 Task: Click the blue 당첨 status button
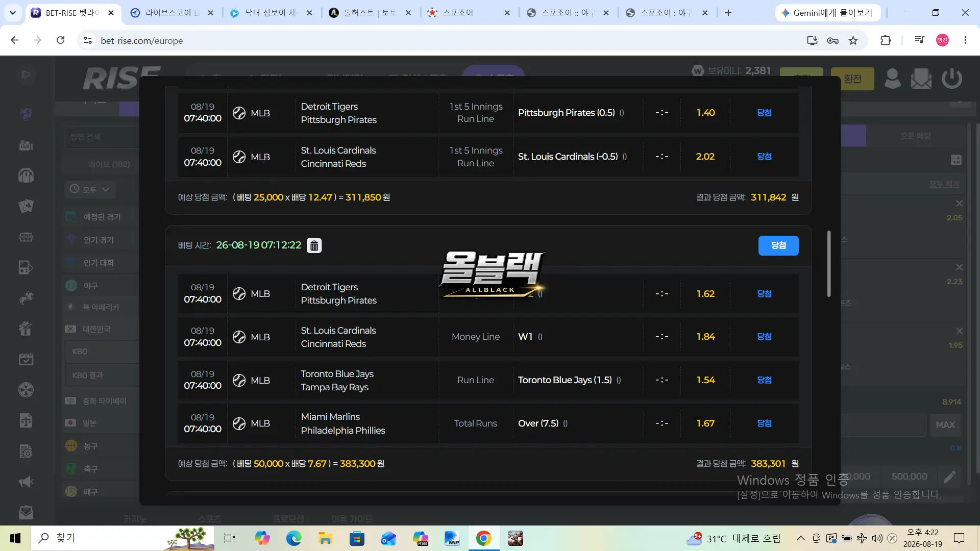[x=778, y=245]
